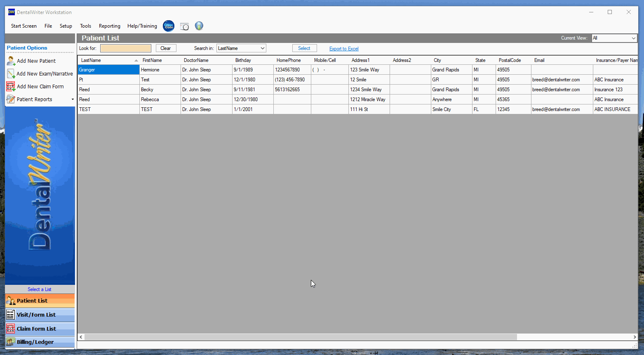This screenshot has height=355, width=644.
Task: Open the Start Screen menu
Action: pyautogui.click(x=24, y=26)
